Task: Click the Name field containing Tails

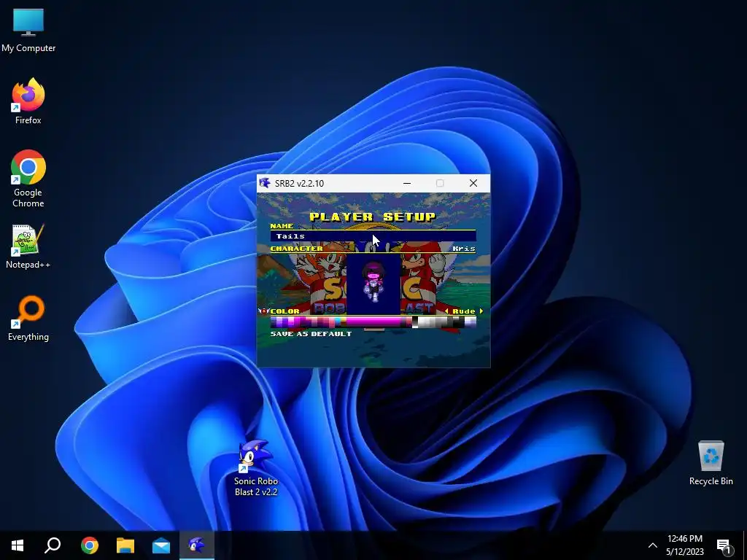Action: click(373, 236)
